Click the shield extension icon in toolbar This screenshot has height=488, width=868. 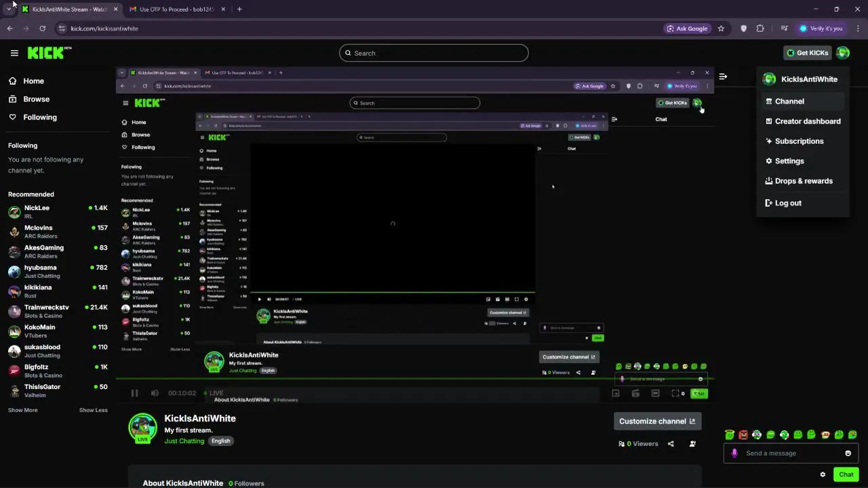[744, 28]
